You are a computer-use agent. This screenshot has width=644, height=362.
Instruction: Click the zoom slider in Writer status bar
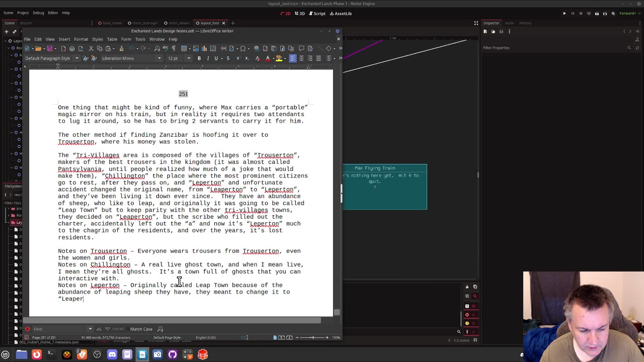point(312,337)
